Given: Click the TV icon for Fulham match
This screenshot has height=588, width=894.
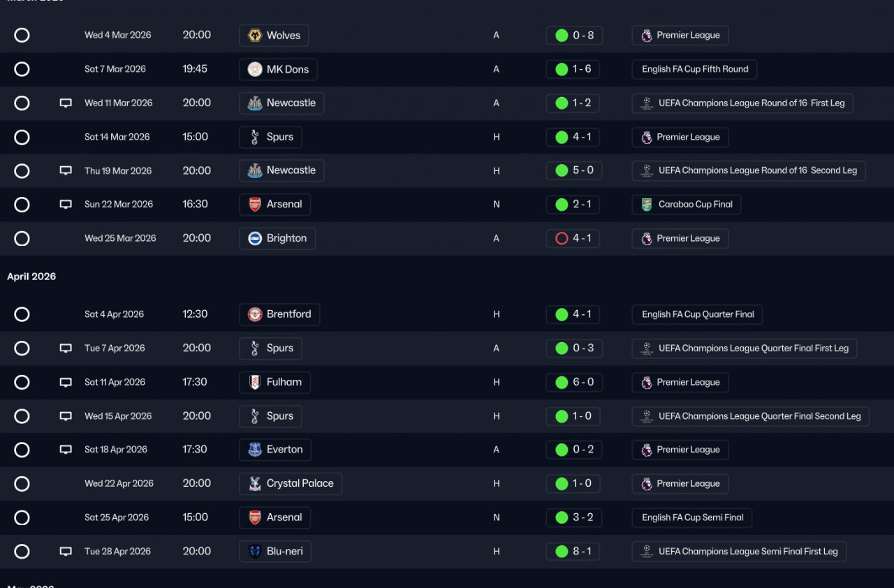Looking at the screenshot, I should (x=66, y=383).
